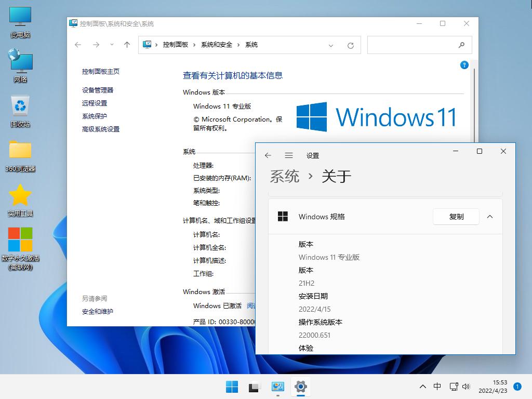This screenshot has width=532, height=399.
Task: Select the Control Panel taskbar icon
Action: point(277,387)
